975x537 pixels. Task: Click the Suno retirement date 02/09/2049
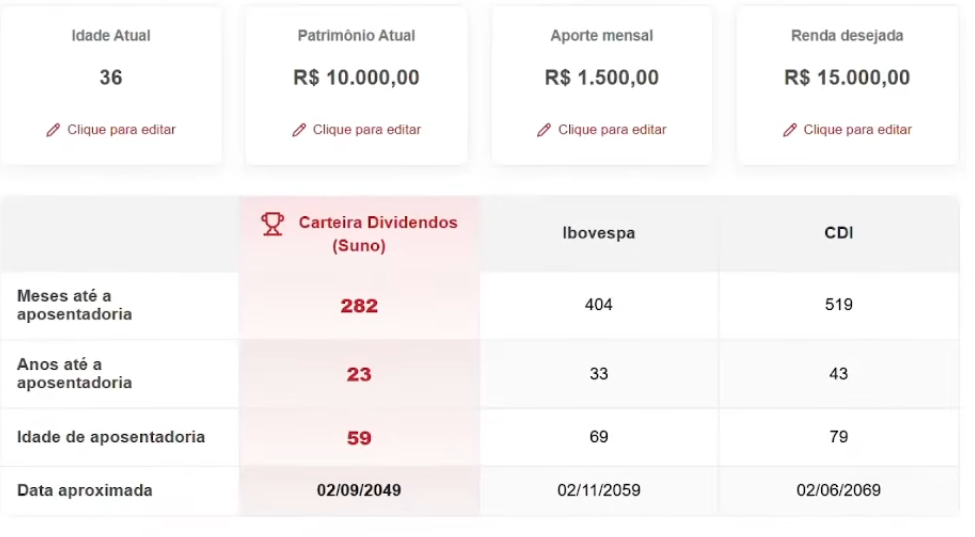point(359,491)
